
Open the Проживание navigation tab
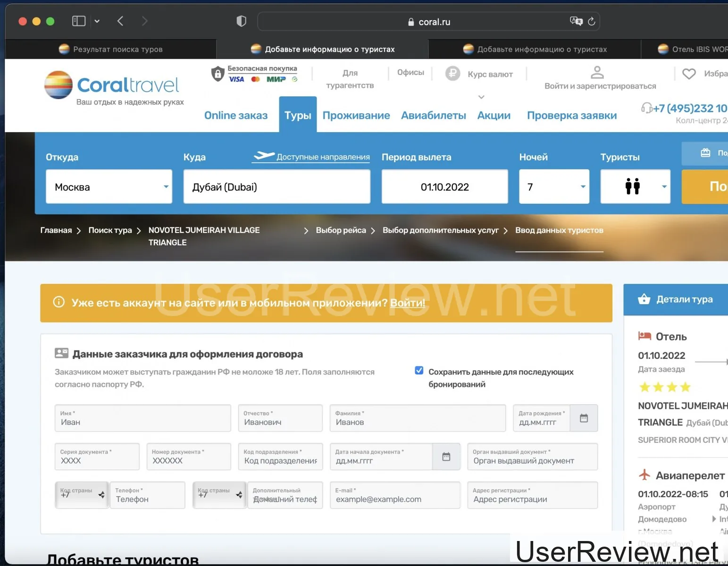[356, 116]
